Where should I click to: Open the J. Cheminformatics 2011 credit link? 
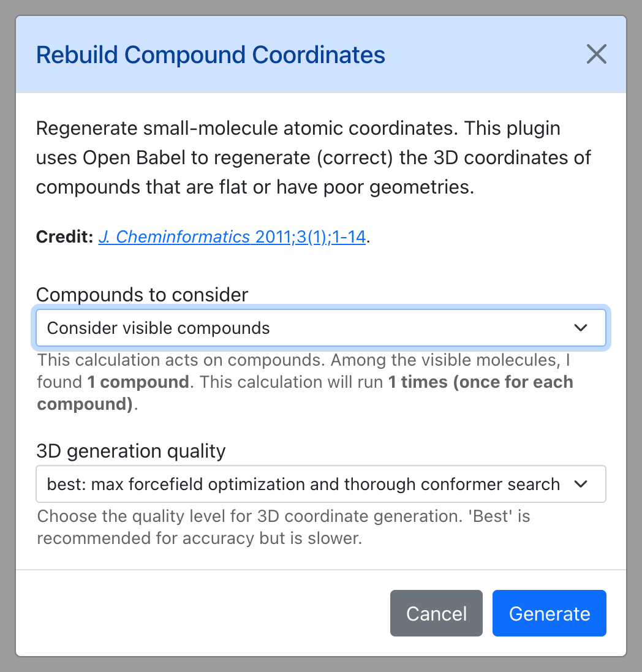point(232,236)
